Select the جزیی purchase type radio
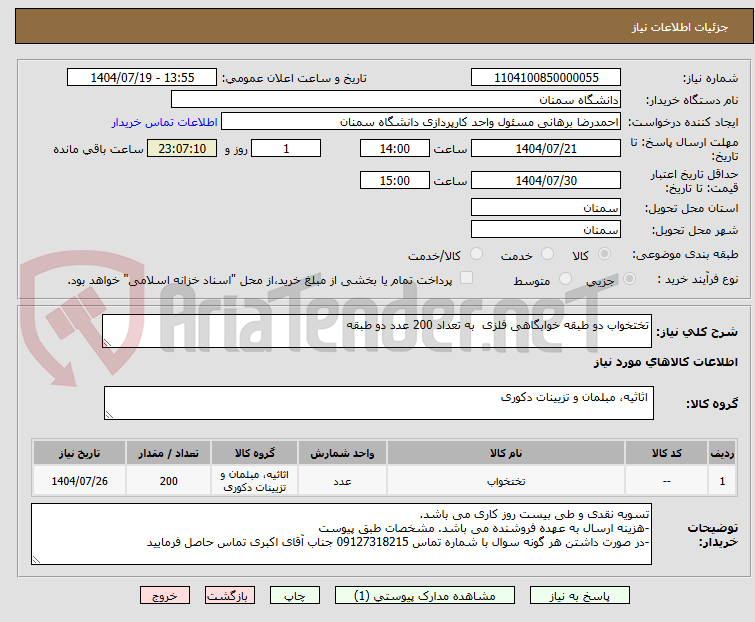This screenshot has height=622, width=755. 629,279
